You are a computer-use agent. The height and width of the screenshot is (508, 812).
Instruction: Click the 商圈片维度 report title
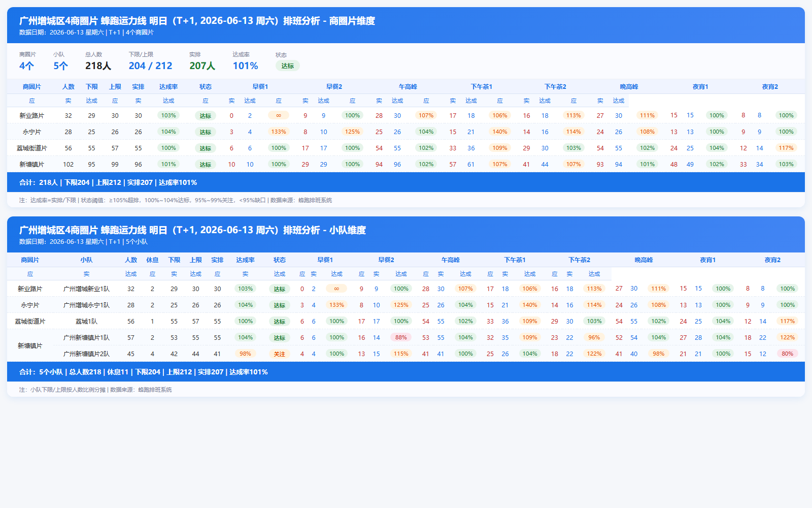pos(197,21)
